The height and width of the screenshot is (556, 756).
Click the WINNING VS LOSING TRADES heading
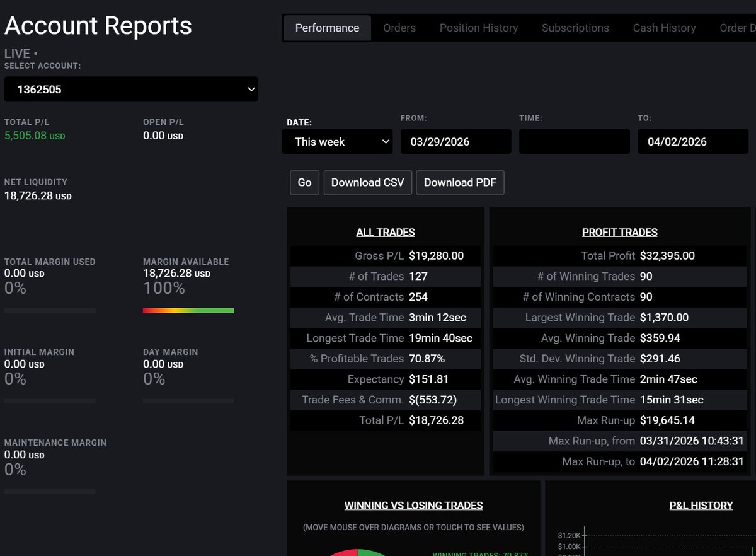click(x=413, y=505)
